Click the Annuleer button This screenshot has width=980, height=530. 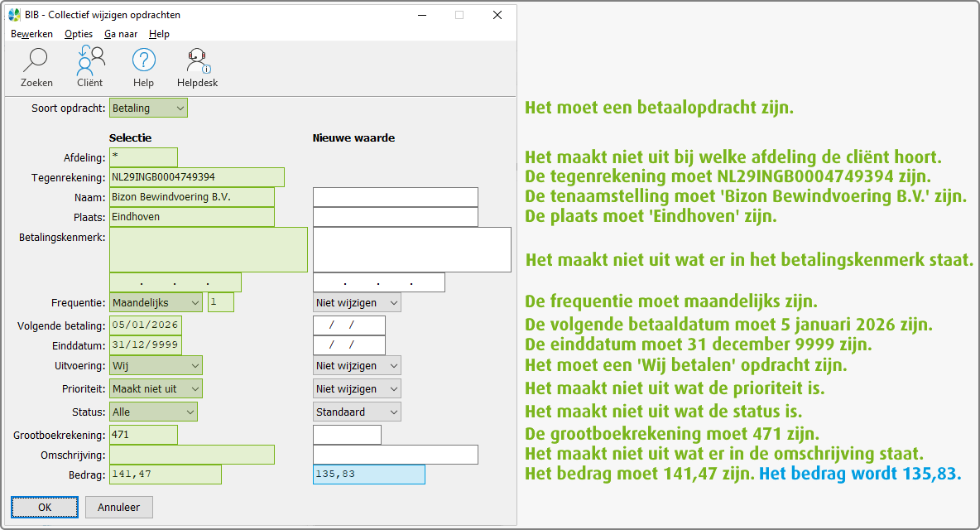pos(118,507)
